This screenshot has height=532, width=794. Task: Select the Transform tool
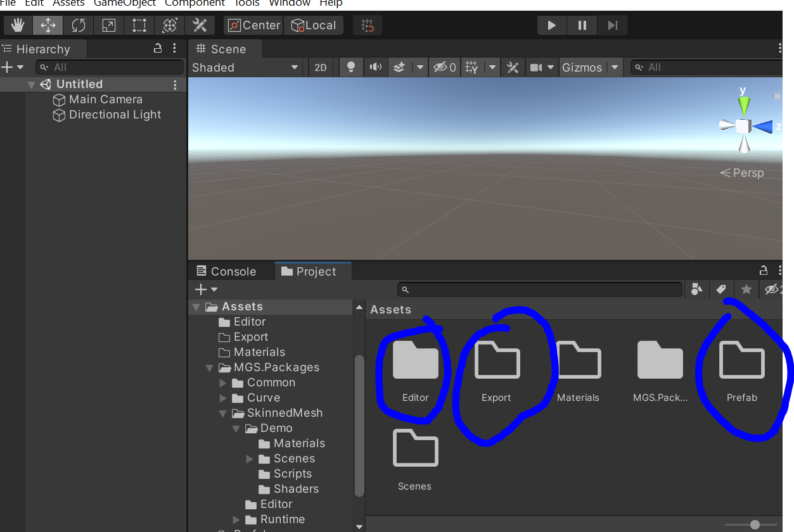[170, 25]
